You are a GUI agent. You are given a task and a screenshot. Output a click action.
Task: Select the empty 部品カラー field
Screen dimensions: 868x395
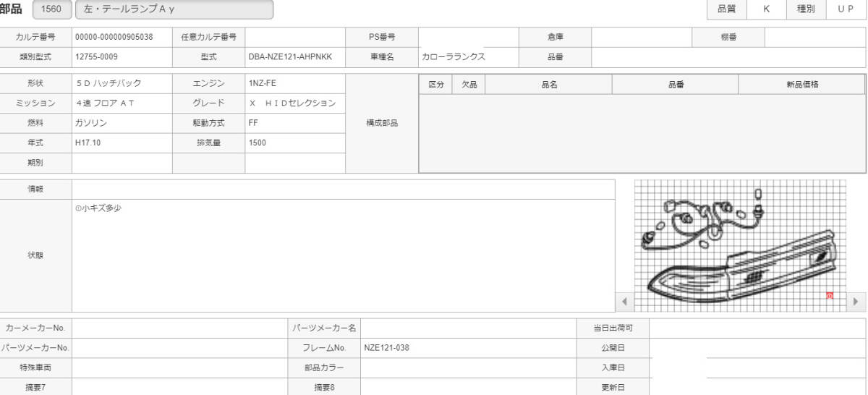coord(469,367)
